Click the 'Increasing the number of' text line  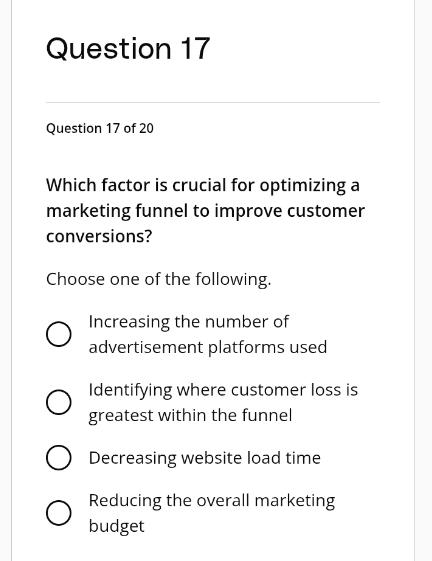pos(189,322)
